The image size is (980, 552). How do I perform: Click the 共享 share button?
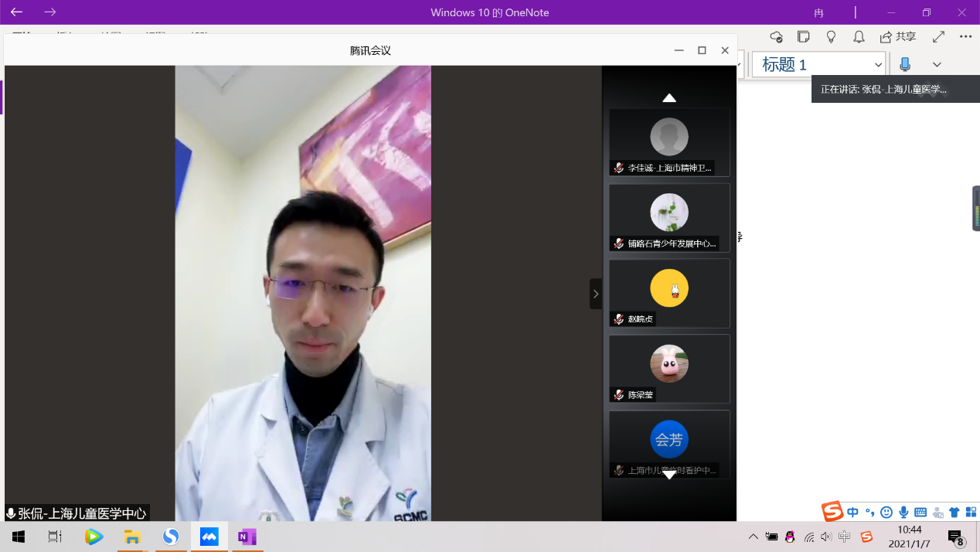coord(898,37)
